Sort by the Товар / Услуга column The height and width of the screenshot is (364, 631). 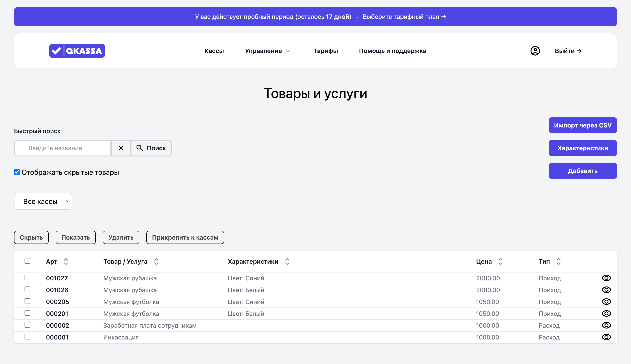click(x=156, y=262)
